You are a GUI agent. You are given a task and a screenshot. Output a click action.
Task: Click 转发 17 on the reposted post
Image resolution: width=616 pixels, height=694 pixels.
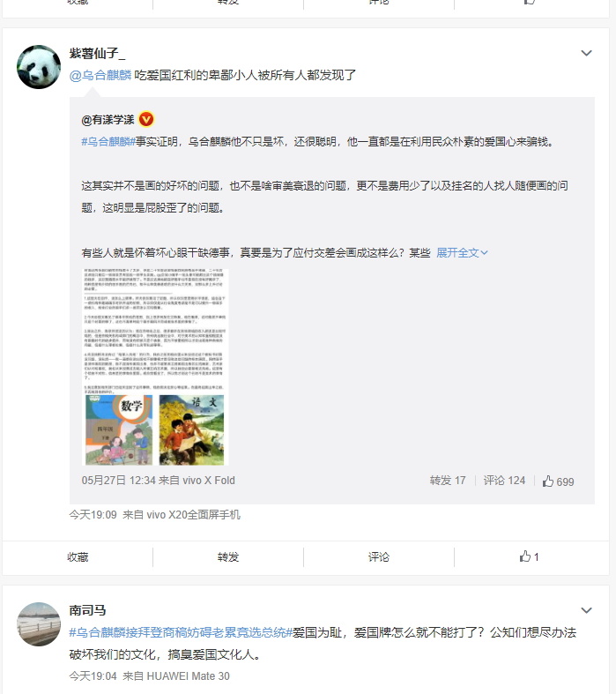pos(448,481)
